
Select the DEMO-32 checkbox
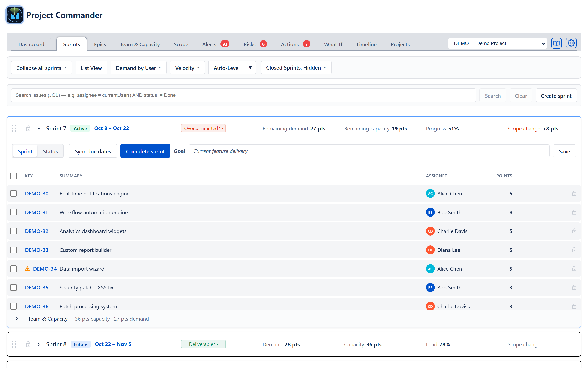pyautogui.click(x=14, y=231)
